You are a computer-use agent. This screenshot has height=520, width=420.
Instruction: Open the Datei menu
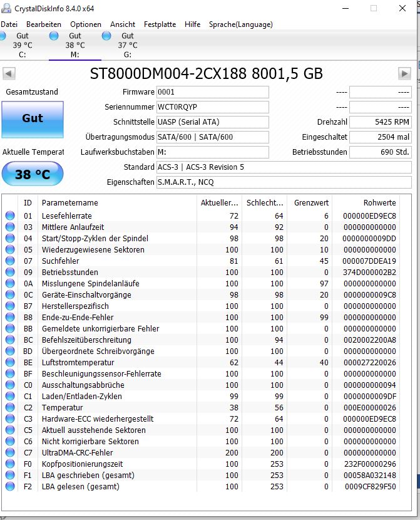tap(9, 24)
